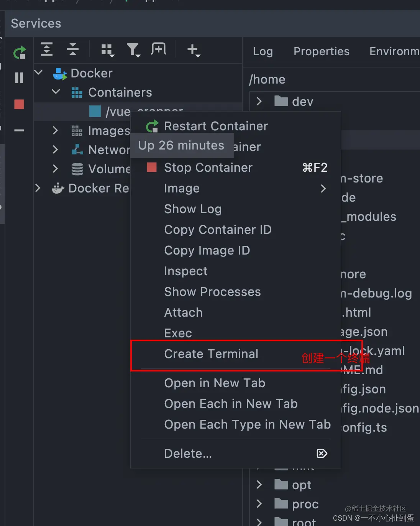Click the pause icon in left toolbar
Viewport: 420px width, 526px height.
click(x=19, y=78)
